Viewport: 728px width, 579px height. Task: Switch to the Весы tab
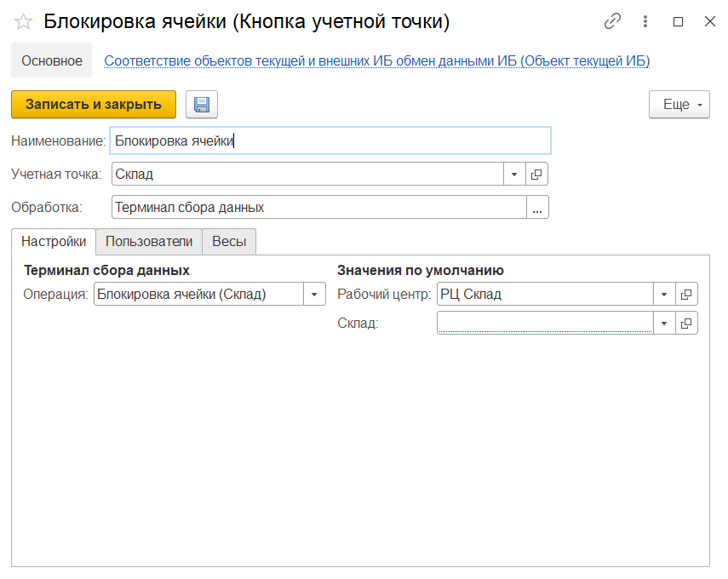coord(229,242)
